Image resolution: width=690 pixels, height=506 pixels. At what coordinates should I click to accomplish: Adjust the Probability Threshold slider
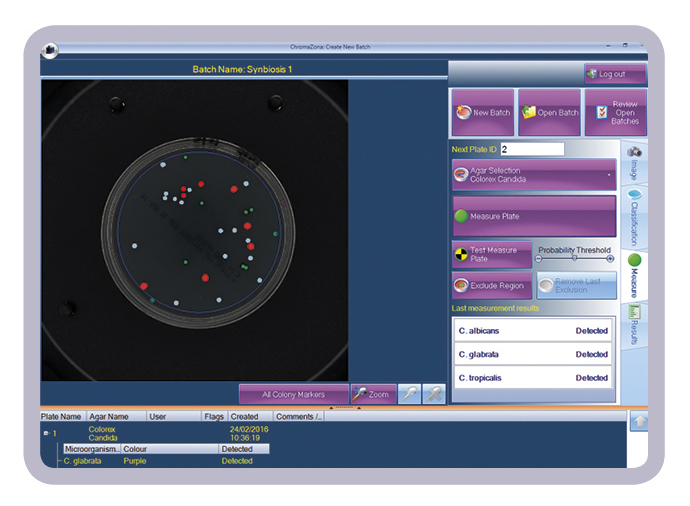coord(574,258)
